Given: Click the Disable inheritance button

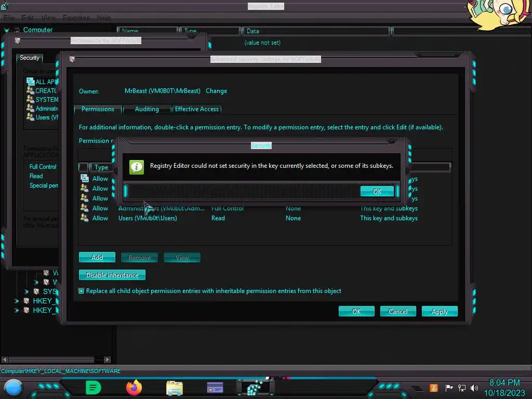Looking at the screenshot, I should (x=112, y=275).
